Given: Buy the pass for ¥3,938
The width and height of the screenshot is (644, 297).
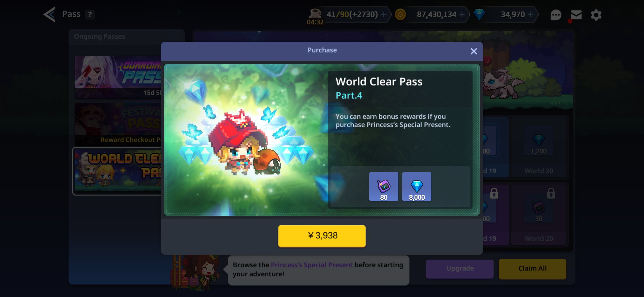Looking at the screenshot, I should click(322, 236).
